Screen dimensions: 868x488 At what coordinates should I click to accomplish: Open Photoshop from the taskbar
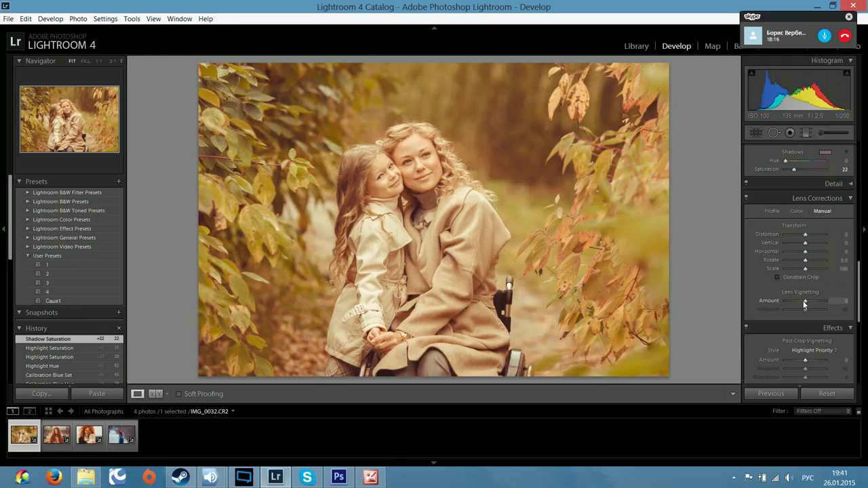pos(338,477)
